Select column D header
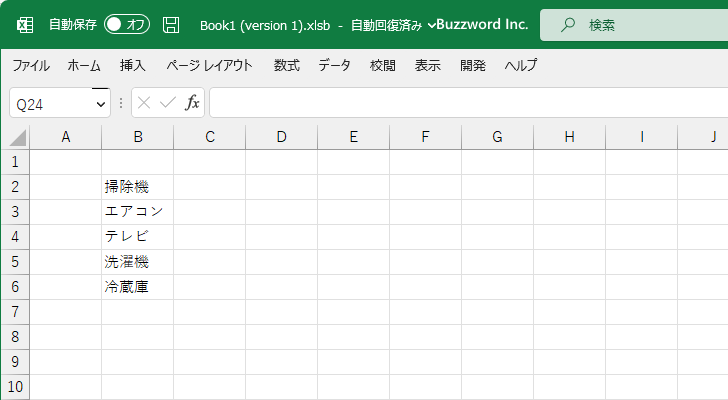 pyautogui.click(x=281, y=137)
